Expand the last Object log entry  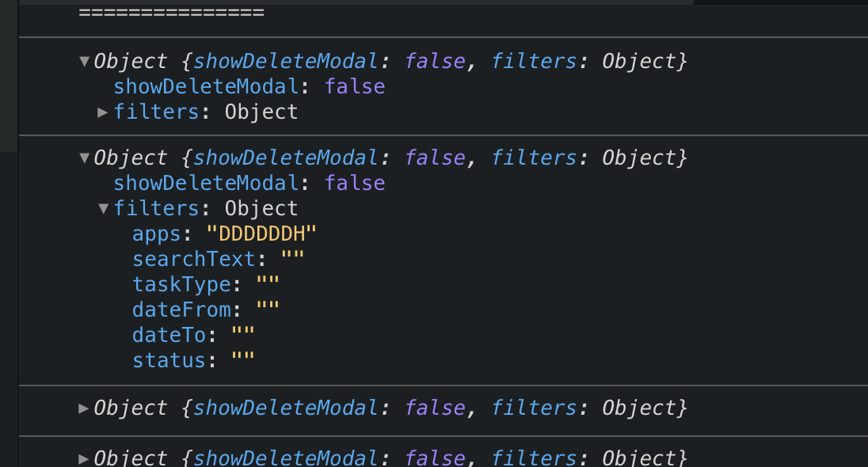pyautogui.click(x=84, y=458)
